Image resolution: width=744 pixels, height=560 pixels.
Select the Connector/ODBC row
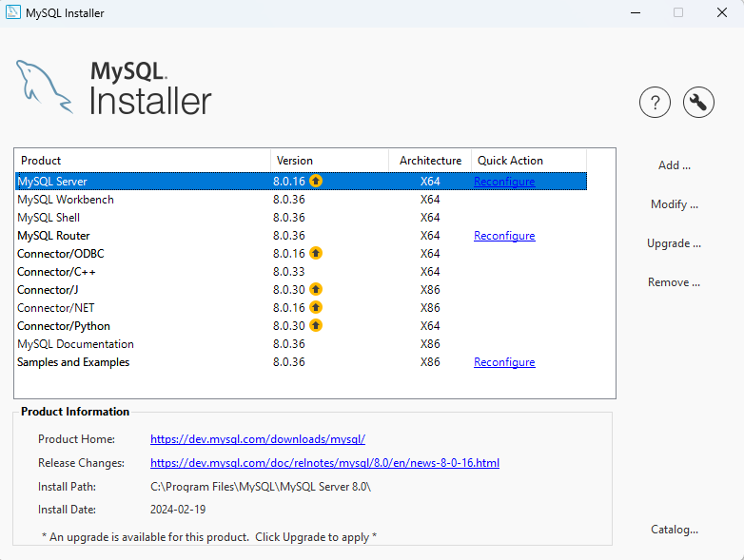click(302, 253)
